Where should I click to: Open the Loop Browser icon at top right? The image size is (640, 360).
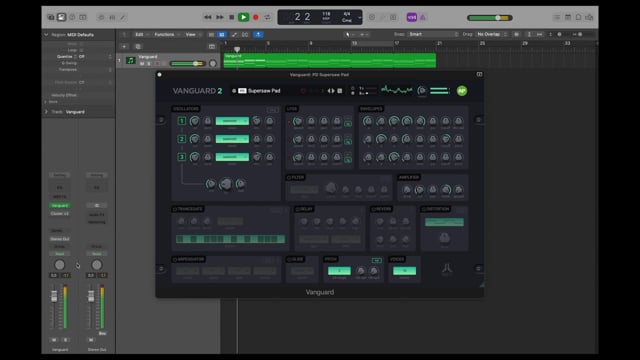coord(578,17)
